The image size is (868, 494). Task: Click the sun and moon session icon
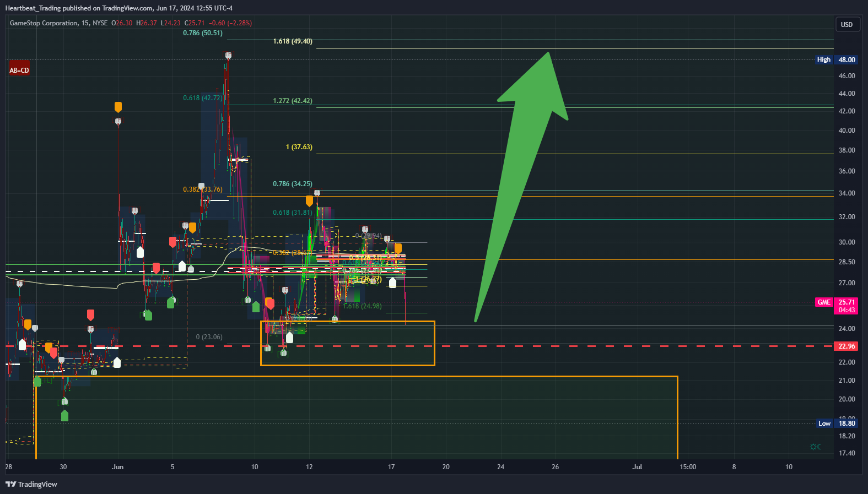pyautogui.click(x=816, y=447)
